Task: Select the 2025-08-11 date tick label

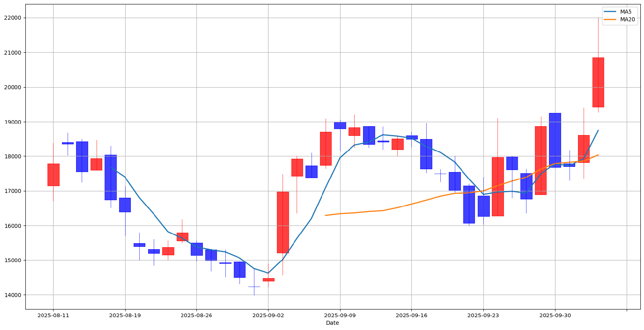Action: tap(53, 316)
